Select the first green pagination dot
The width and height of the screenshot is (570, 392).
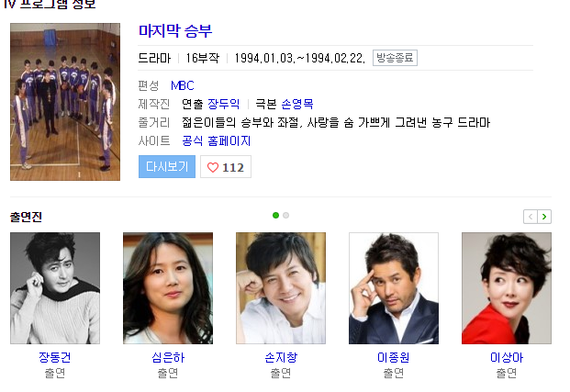275,215
